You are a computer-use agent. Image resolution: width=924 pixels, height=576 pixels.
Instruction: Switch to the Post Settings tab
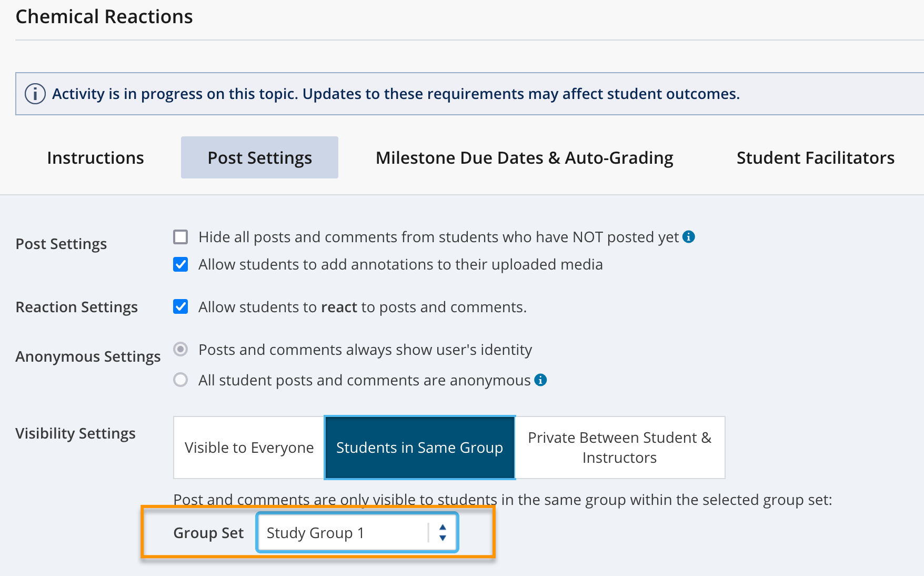pyautogui.click(x=259, y=158)
